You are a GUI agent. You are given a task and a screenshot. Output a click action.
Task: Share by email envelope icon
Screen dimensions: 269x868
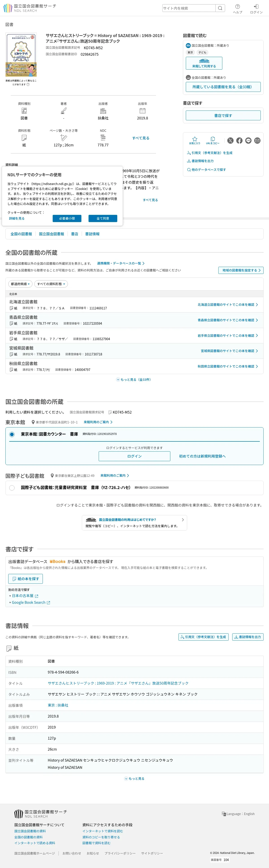[257, 141]
